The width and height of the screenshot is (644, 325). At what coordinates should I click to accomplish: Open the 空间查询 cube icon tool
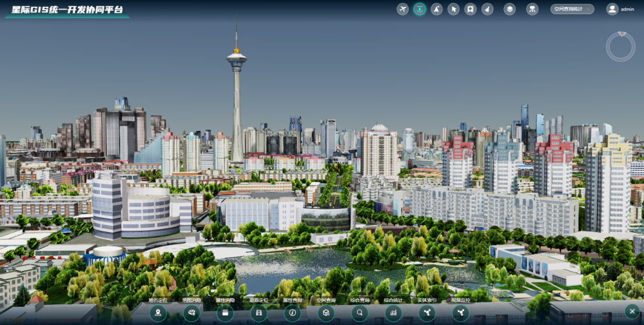pyautogui.click(x=326, y=313)
